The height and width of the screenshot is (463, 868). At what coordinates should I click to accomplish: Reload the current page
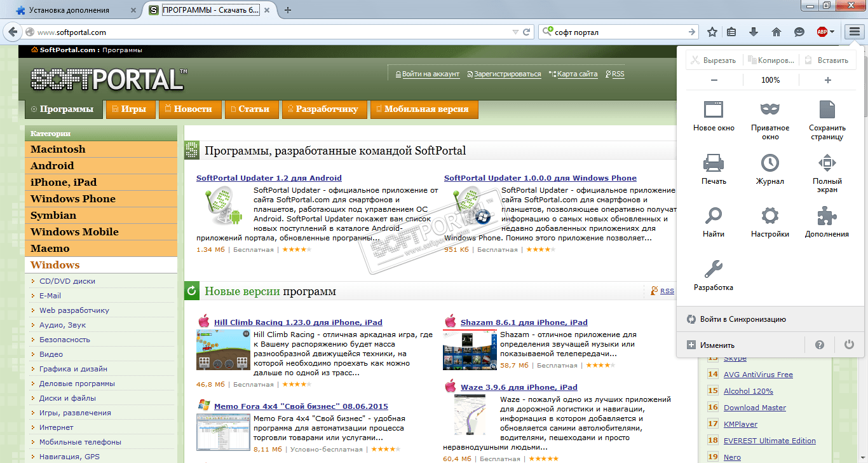click(527, 32)
